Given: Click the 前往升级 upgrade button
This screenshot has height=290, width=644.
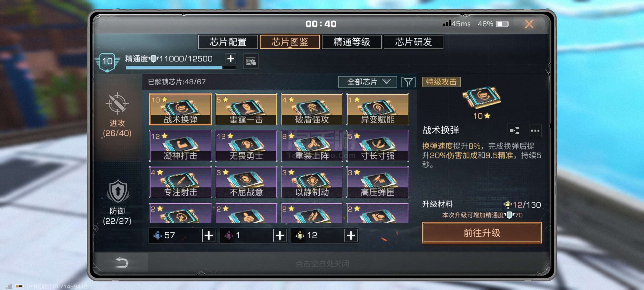Looking at the screenshot, I should point(482,233).
